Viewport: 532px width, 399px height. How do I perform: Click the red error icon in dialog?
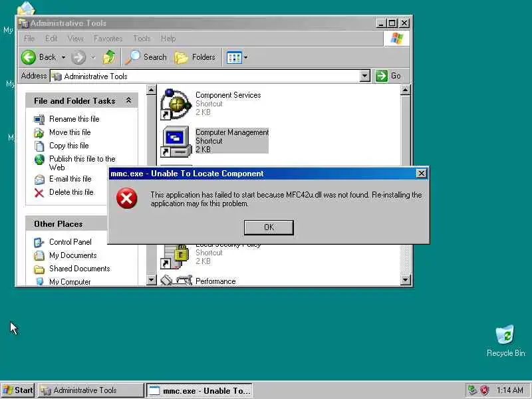127,198
